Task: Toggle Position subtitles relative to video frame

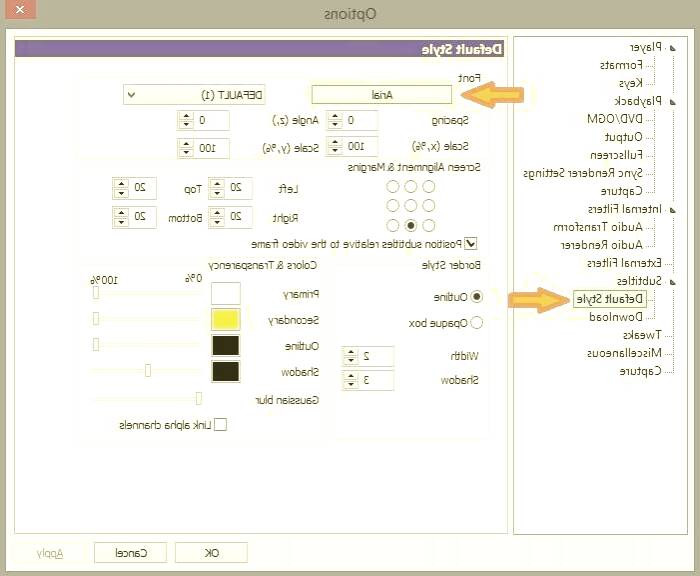Action: [471, 242]
